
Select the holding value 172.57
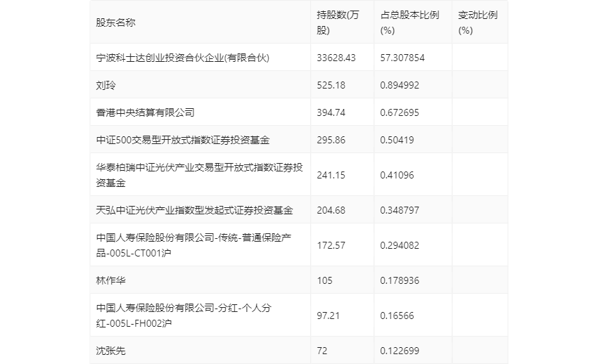coord(331,245)
